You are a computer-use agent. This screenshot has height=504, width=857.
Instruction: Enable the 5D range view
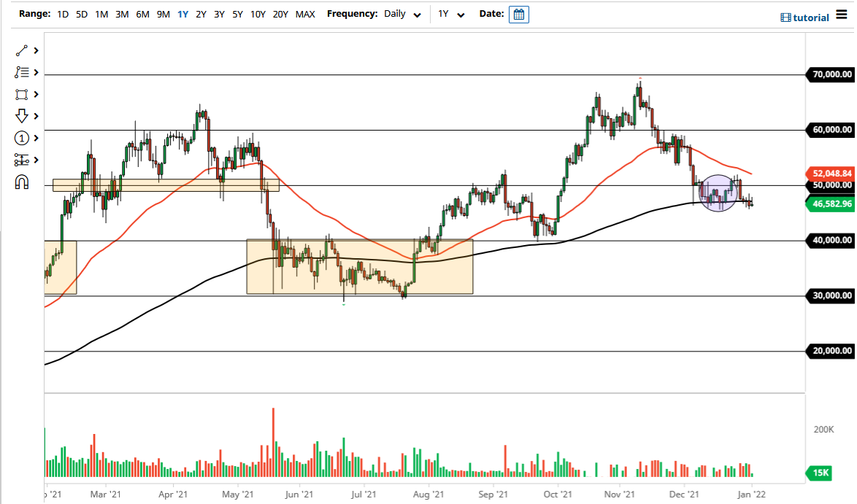(81, 14)
